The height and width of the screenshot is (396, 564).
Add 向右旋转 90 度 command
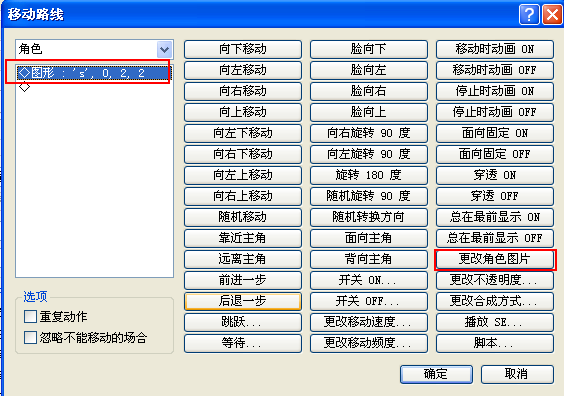tap(369, 133)
